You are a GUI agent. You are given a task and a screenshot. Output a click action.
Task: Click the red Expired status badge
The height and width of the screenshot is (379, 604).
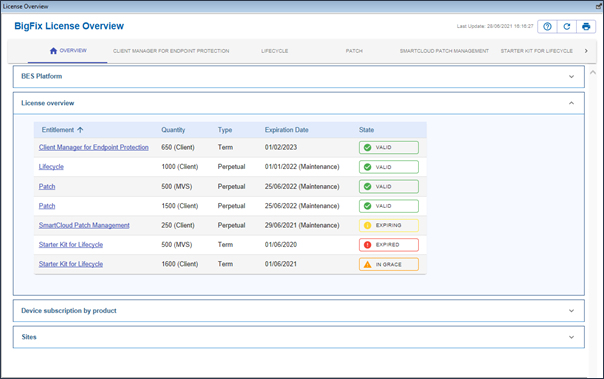point(389,245)
